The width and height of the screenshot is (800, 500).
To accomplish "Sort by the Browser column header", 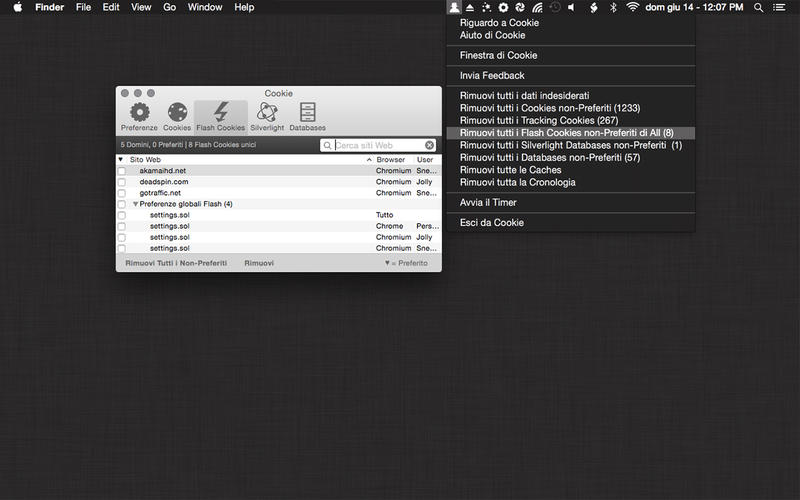I will pos(390,160).
